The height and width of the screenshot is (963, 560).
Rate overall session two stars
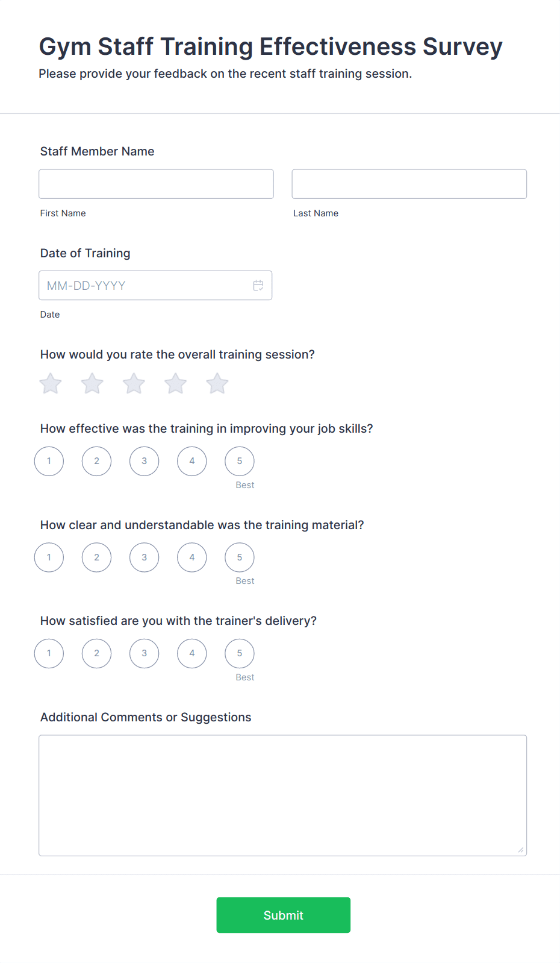(92, 384)
